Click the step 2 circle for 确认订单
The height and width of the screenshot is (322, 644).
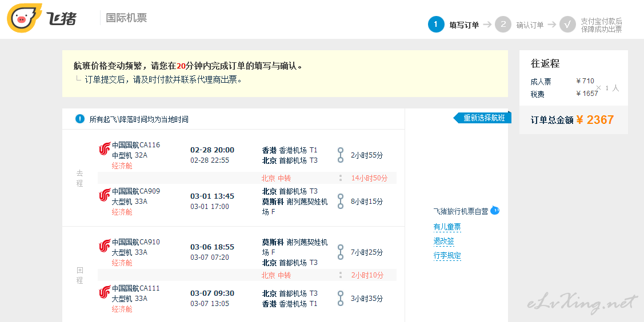503,25
